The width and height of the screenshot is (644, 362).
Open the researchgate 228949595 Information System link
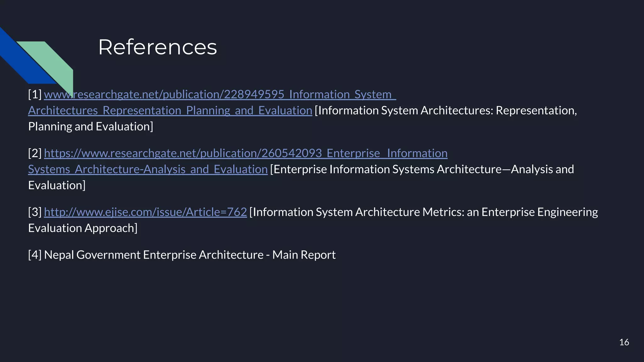220,94
